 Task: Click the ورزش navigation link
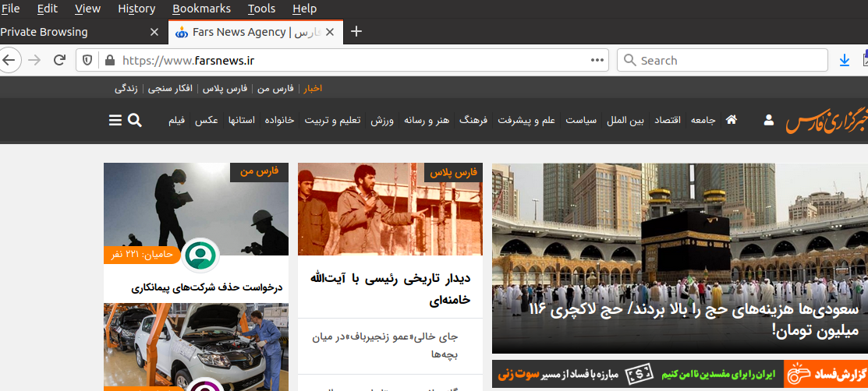click(381, 121)
